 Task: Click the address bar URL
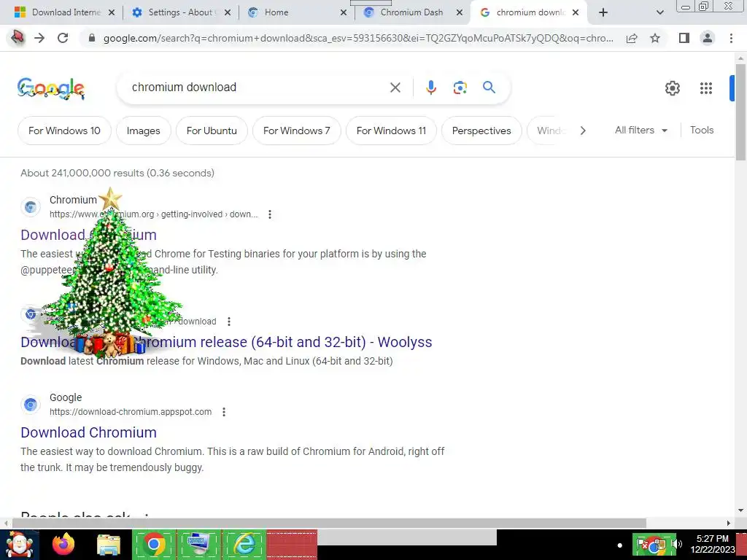coord(358,38)
